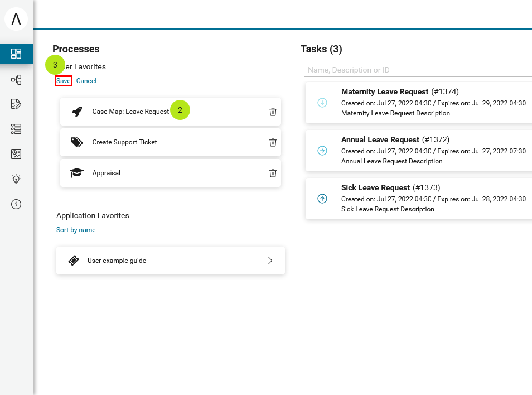Viewport: 532px width, 395px height.
Task: Click the tag icon of Create Support Ticket
Action: (x=77, y=142)
